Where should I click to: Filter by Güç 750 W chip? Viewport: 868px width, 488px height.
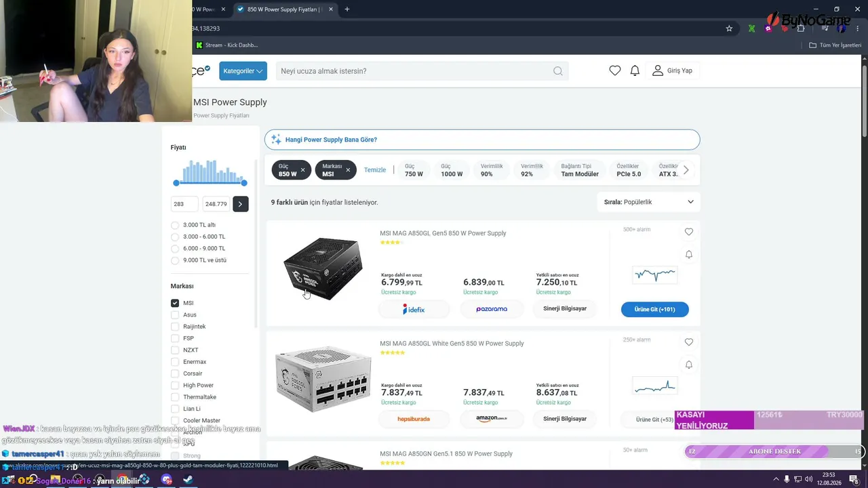pos(414,170)
